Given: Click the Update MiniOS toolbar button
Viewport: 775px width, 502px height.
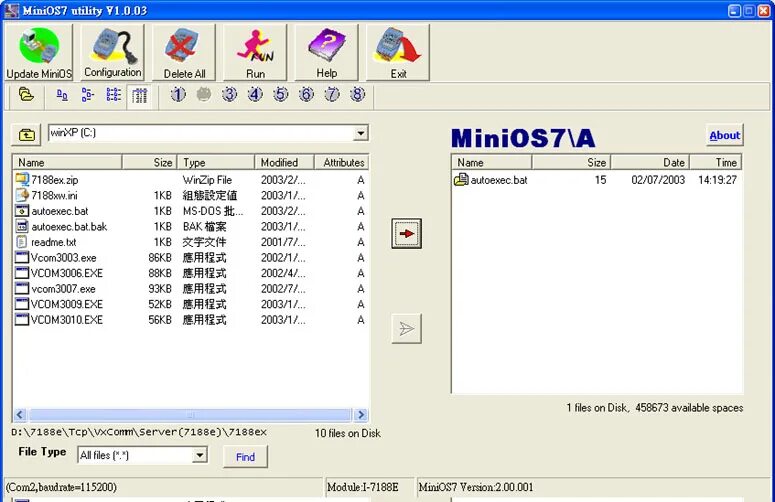Looking at the screenshot, I should click(39, 52).
